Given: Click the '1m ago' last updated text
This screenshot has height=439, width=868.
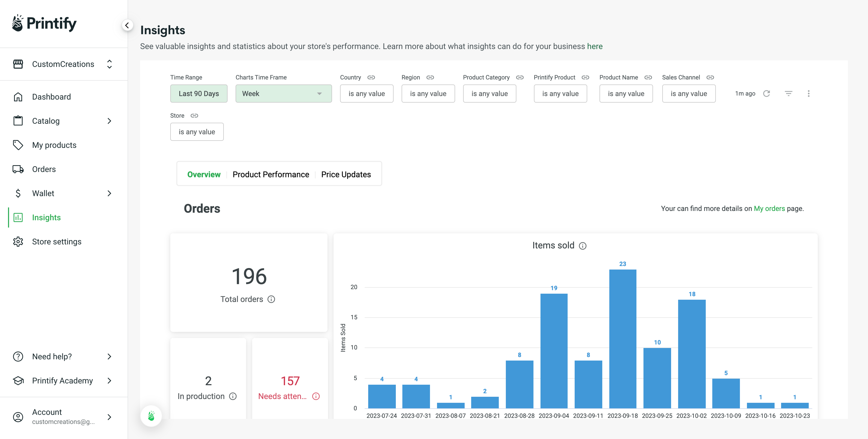Looking at the screenshot, I should pos(745,93).
